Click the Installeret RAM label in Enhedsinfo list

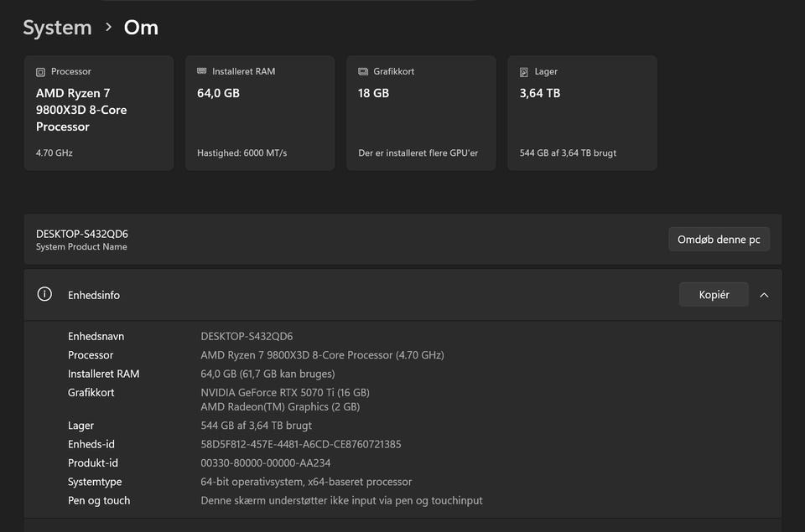(x=104, y=374)
